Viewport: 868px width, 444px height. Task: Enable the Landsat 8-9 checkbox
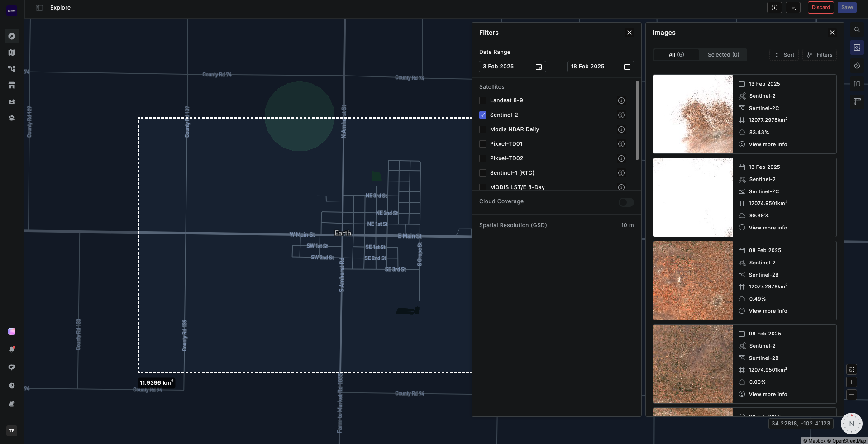point(483,100)
